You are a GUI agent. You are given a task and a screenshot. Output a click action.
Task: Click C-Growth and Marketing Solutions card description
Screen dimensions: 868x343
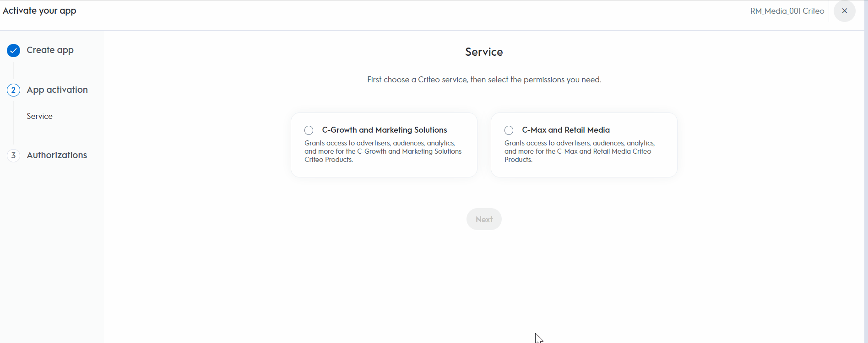(383, 151)
